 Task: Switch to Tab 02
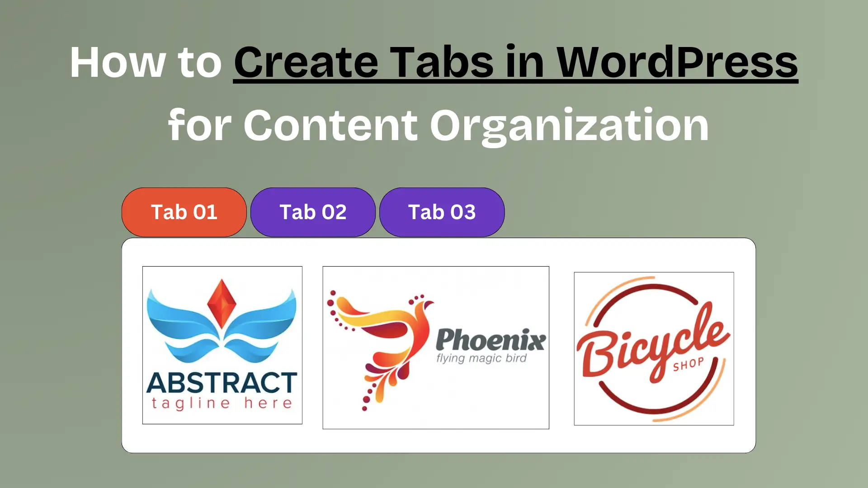coord(312,211)
